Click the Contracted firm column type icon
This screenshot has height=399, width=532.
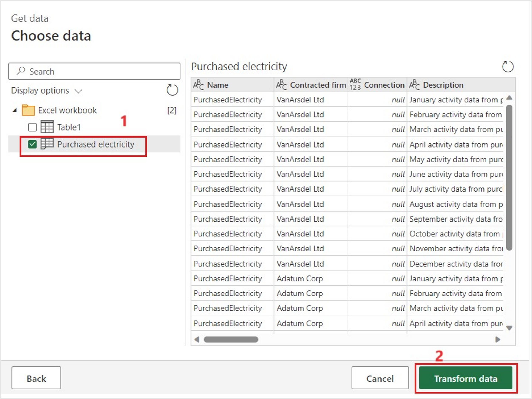281,85
